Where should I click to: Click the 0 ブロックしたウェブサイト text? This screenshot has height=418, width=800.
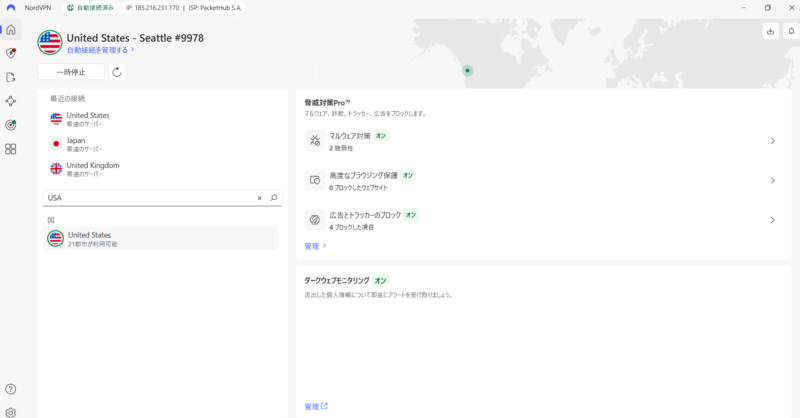(358, 188)
